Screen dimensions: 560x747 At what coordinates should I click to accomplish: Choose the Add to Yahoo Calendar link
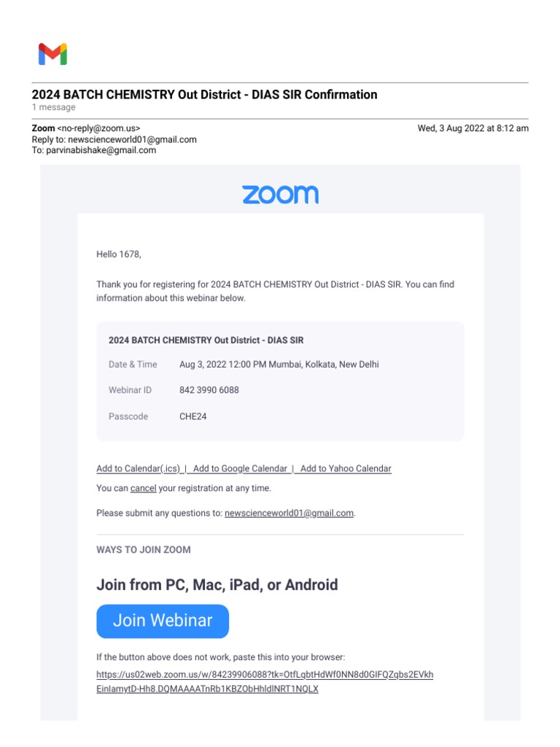pos(346,468)
